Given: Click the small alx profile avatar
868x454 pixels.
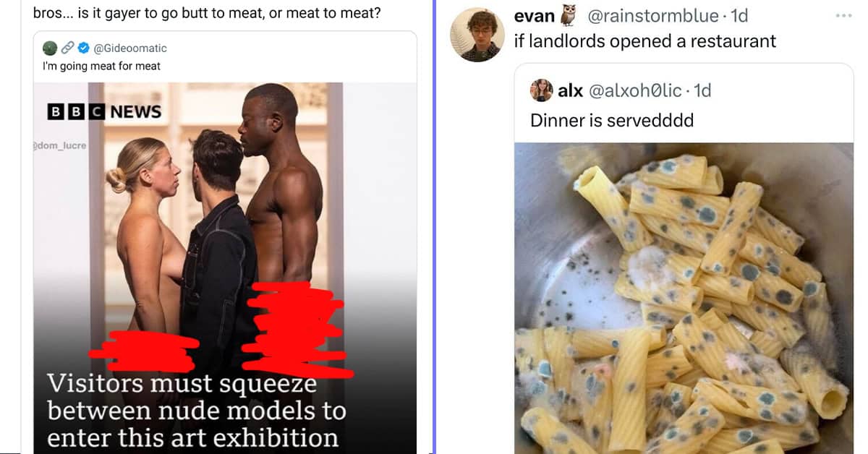Looking at the screenshot, I should tap(541, 90).
